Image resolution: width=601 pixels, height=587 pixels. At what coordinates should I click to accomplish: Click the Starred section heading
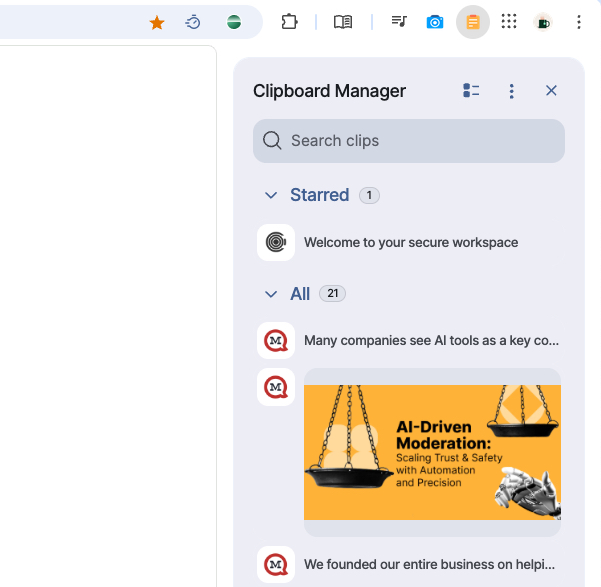click(x=319, y=195)
